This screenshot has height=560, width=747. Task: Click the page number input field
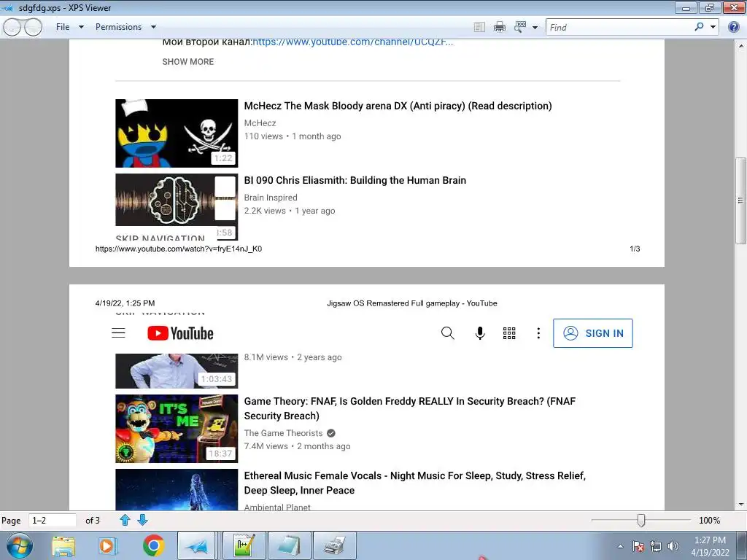pos(53,521)
